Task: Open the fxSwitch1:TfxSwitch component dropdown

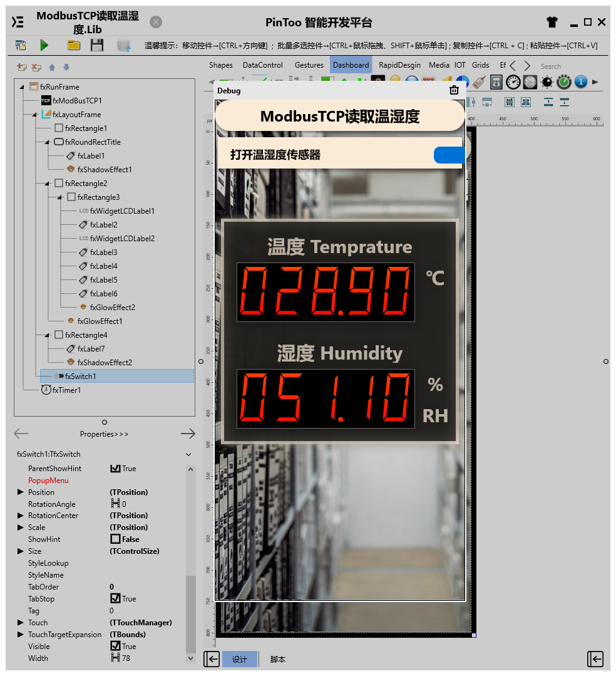Action: coord(188,454)
